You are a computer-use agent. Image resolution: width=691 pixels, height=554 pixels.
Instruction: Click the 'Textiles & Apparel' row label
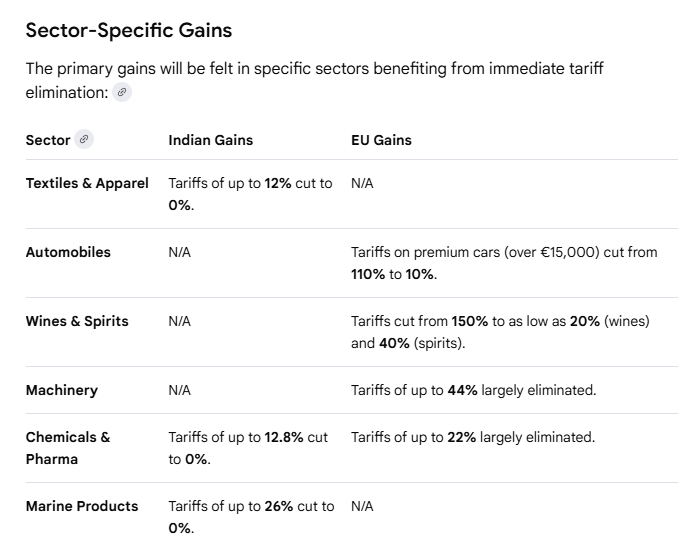(x=87, y=183)
